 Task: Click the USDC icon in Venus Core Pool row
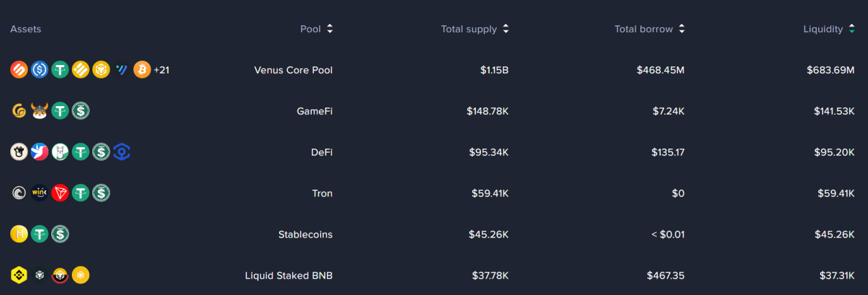pos(40,70)
